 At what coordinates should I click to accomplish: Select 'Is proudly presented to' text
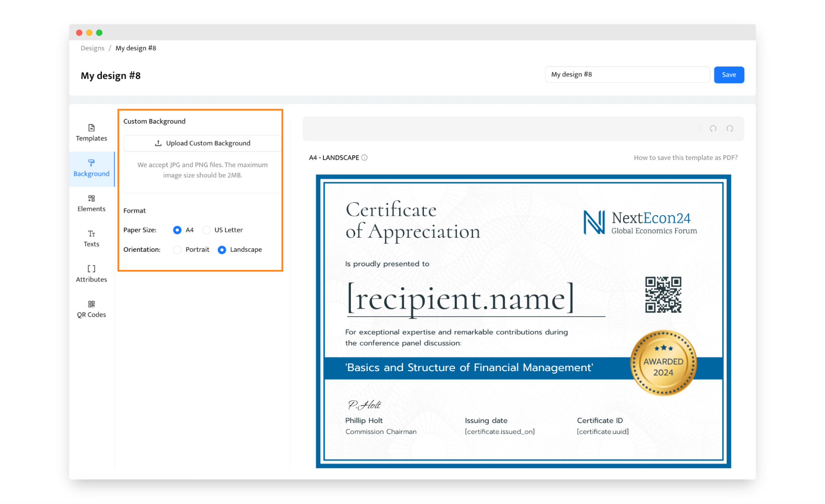[387, 264]
